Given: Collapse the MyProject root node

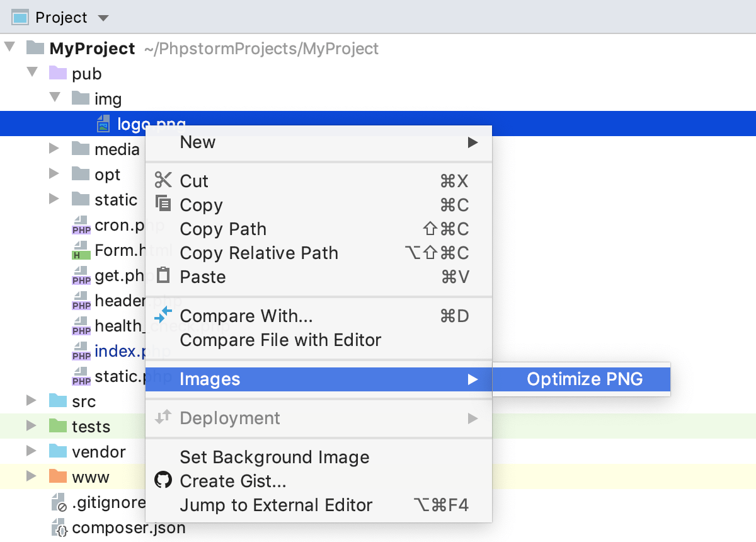Looking at the screenshot, I should [x=9, y=48].
